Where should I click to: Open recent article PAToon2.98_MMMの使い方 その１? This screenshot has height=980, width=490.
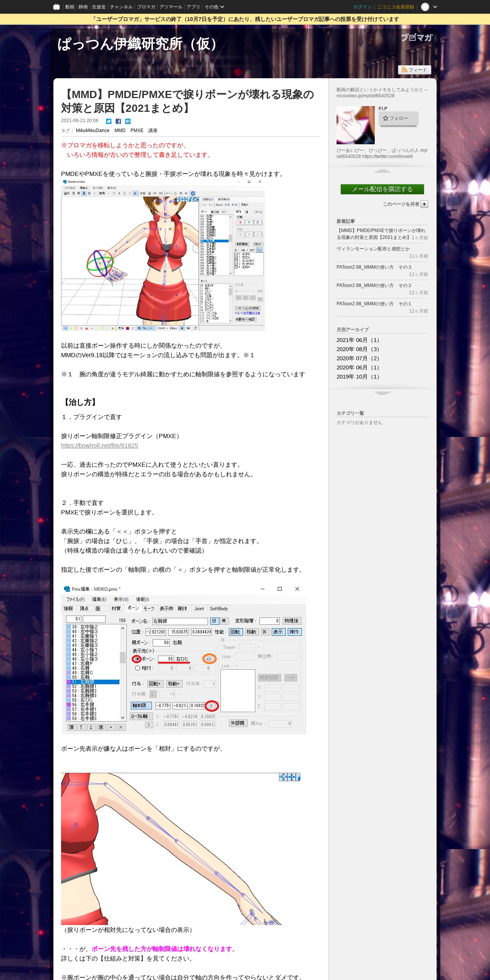374,304
